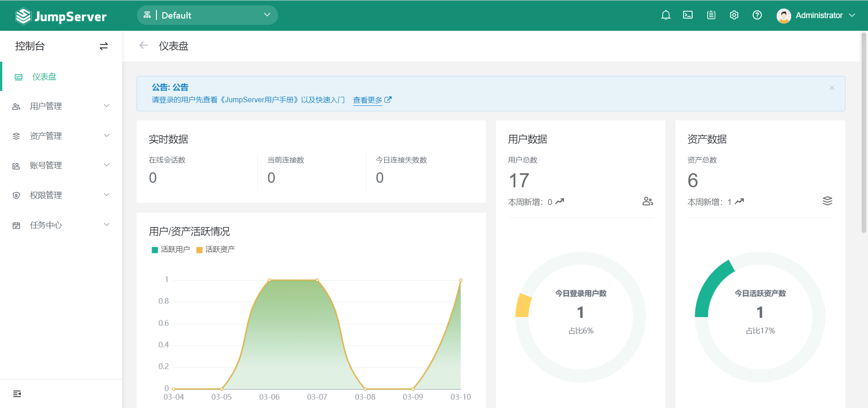
Task: Click the 今日登录用户数 donut chart
Action: pos(580,317)
